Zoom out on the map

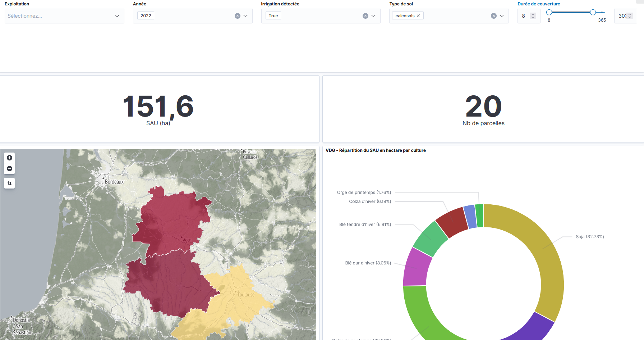pos(9,168)
